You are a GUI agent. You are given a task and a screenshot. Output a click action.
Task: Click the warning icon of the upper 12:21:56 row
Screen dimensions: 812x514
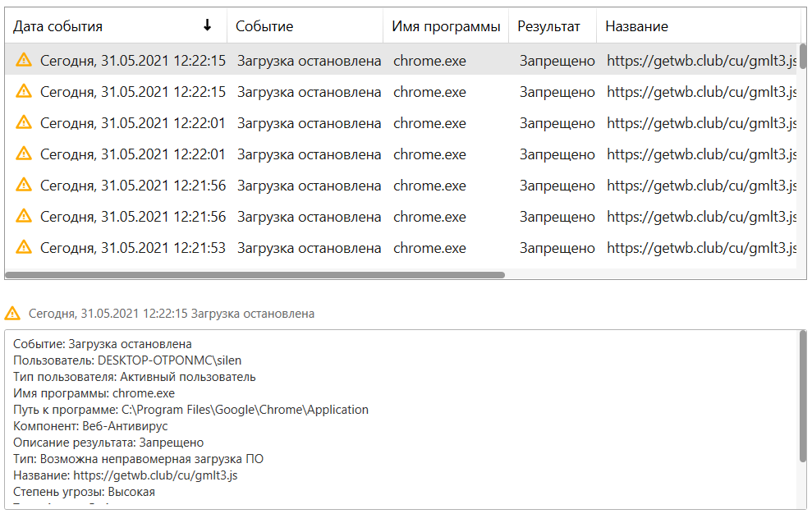tap(24, 185)
